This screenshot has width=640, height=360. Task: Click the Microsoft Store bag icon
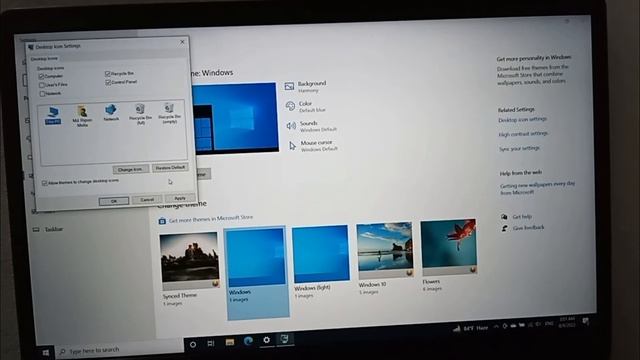[x=162, y=221]
